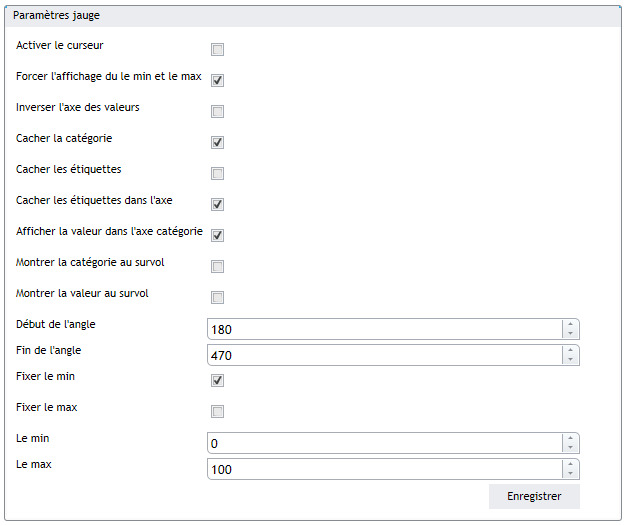The height and width of the screenshot is (526, 628).
Task: Enable the Activer le curseur checkbox
Action: [217, 50]
